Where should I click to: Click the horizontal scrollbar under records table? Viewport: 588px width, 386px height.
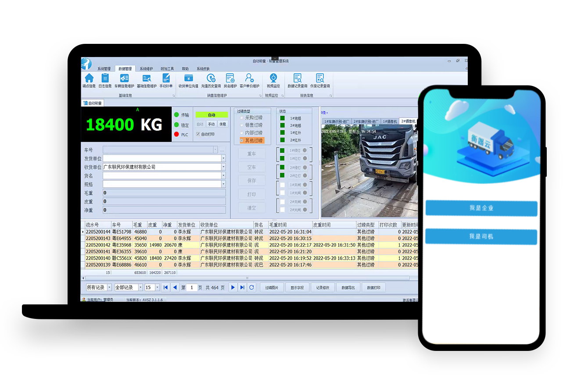coord(247,278)
